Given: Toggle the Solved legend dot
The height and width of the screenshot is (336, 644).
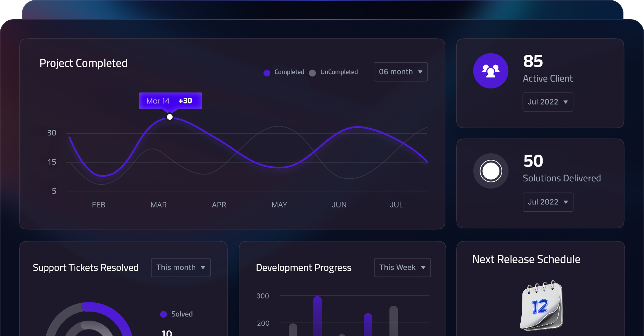Looking at the screenshot, I should pos(163,314).
